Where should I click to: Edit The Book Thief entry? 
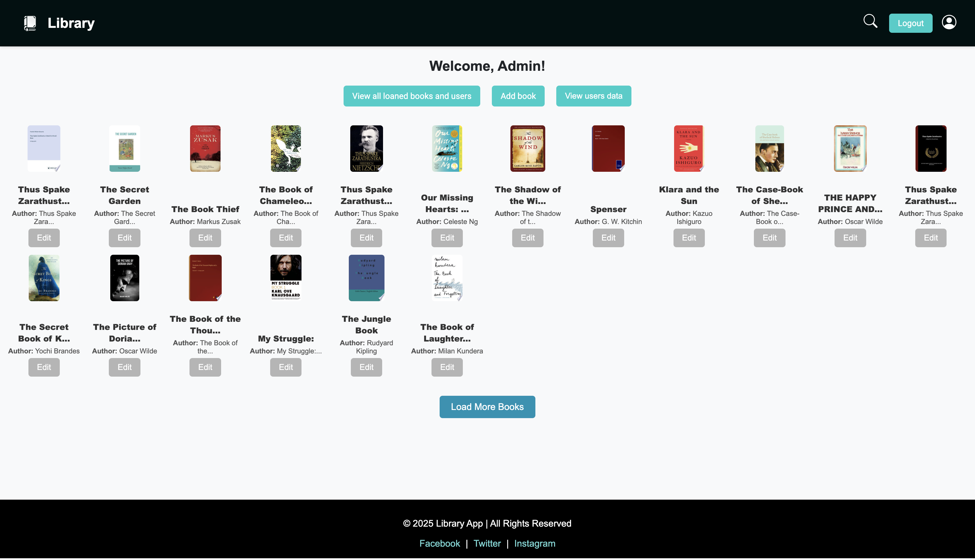[205, 238]
